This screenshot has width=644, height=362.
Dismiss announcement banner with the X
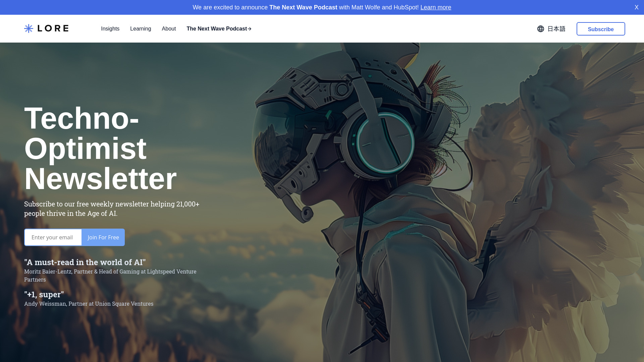[x=636, y=7]
